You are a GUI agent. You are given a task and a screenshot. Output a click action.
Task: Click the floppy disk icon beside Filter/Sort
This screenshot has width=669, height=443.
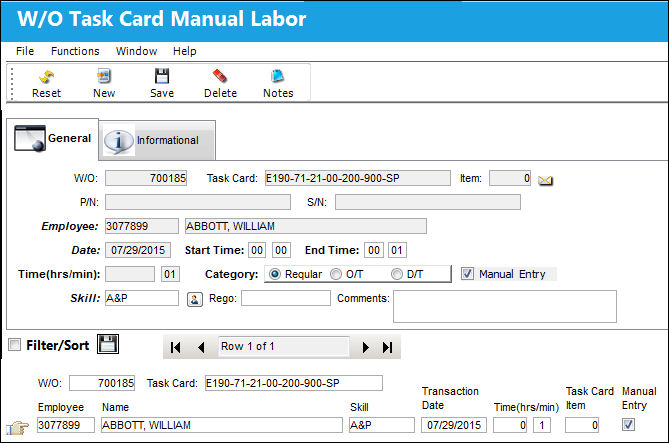(108, 344)
